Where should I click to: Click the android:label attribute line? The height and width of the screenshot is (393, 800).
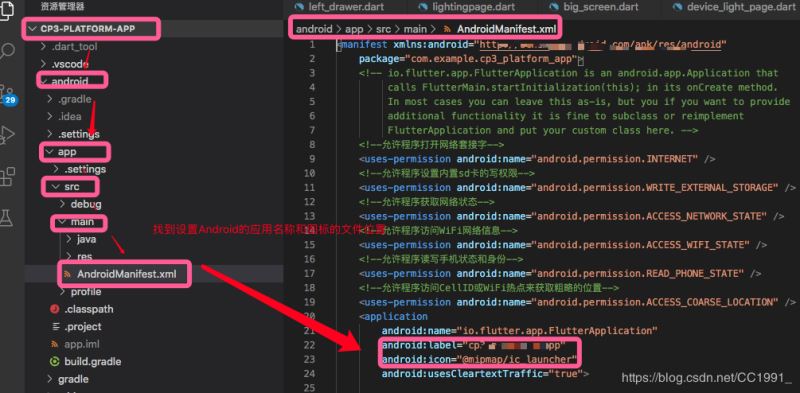(474, 345)
